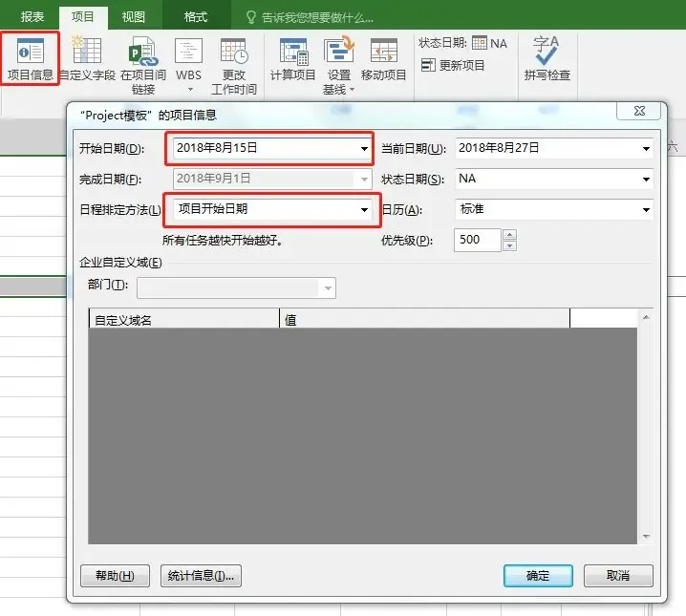The height and width of the screenshot is (616, 686).
Task: Click the 自定义域名 column header
Action: 183,319
